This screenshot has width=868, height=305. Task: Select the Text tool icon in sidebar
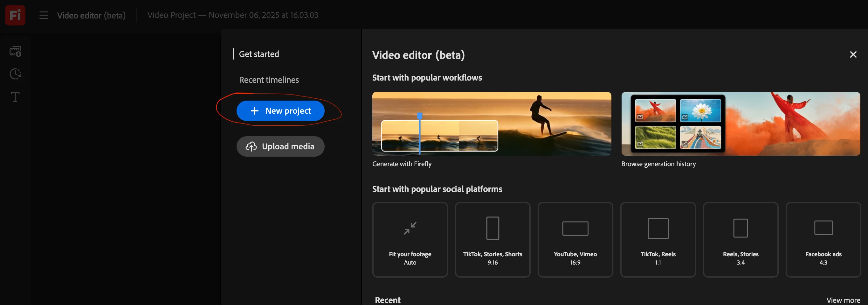pos(16,97)
